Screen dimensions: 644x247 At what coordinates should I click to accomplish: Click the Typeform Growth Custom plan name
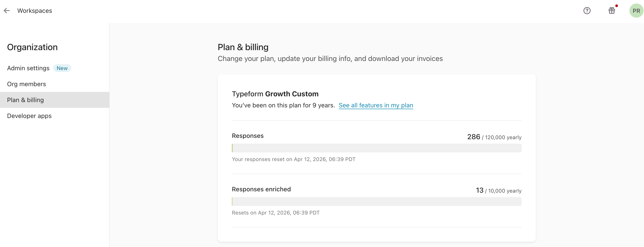click(275, 94)
